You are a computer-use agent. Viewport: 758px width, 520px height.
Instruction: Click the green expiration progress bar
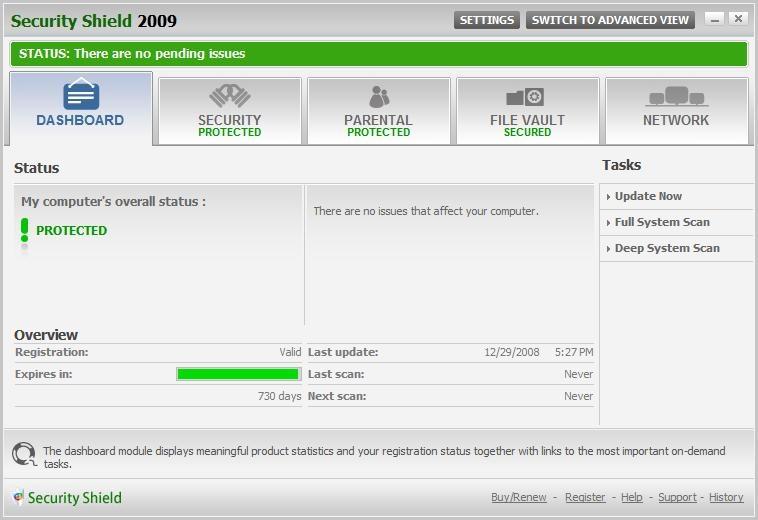pos(238,374)
